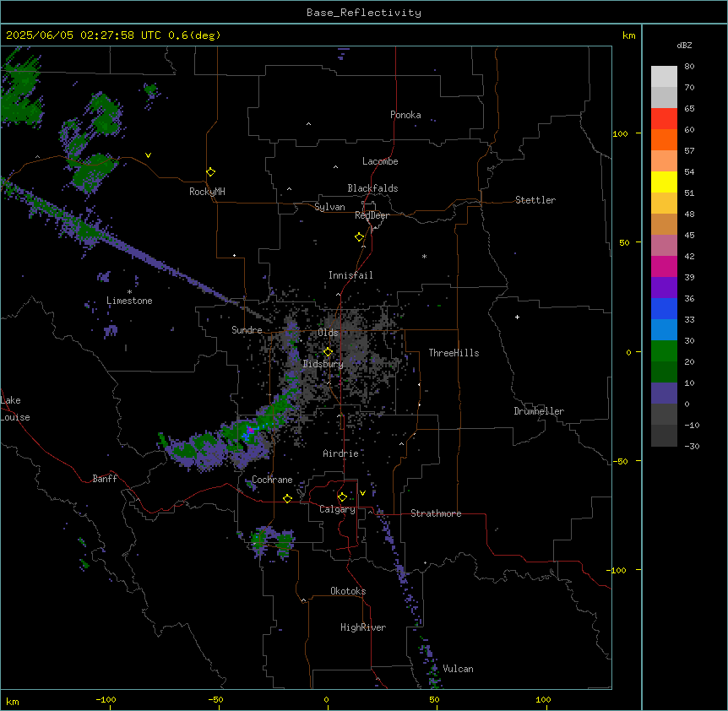Pick the yellow diamond marker between Olds and Didsbury
The height and width of the screenshot is (711, 728).
[328, 352]
